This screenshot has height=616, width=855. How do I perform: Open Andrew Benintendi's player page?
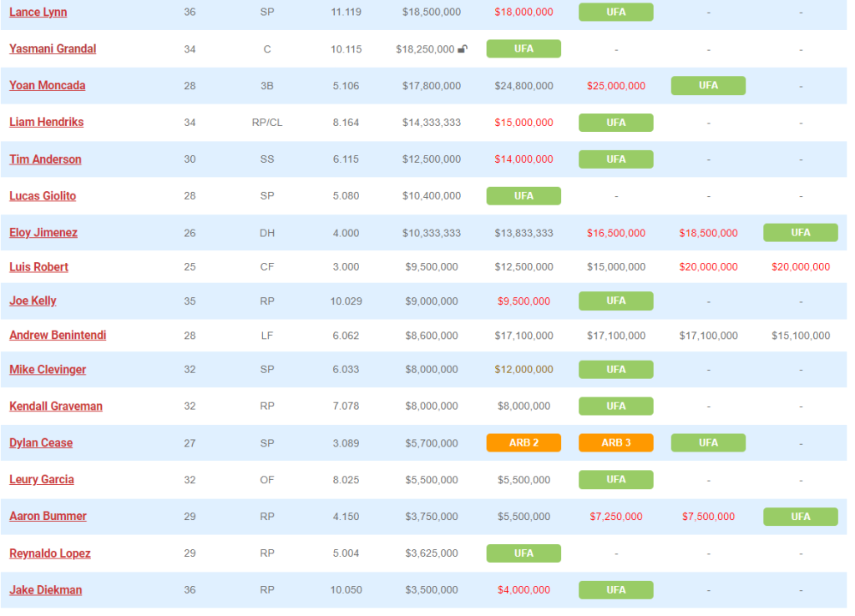coord(58,336)
